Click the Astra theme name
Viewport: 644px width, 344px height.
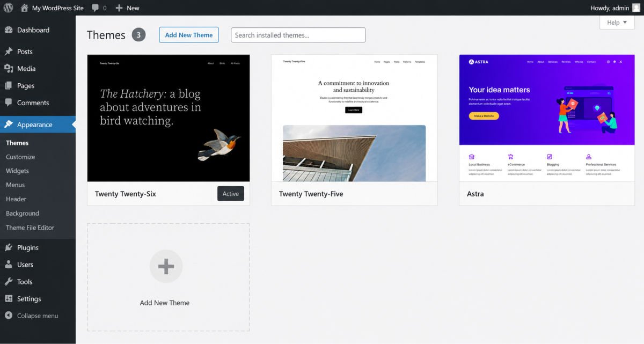(475, 194)
